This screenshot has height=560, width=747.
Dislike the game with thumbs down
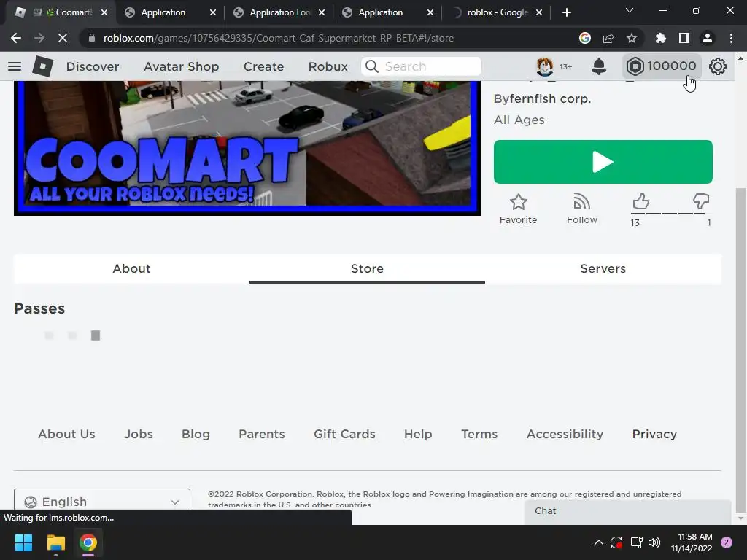pos(701,201)
